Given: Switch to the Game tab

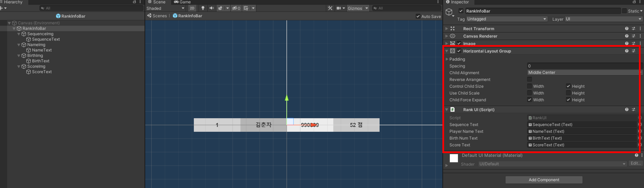Looking at the screenshot, I should [x=182, y=2].
